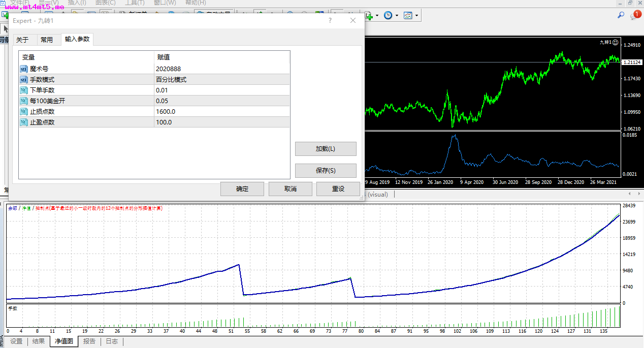Open the 结果 tester tab
The image size is (644, 348).
pyautogui.click(x=38, y=341)
